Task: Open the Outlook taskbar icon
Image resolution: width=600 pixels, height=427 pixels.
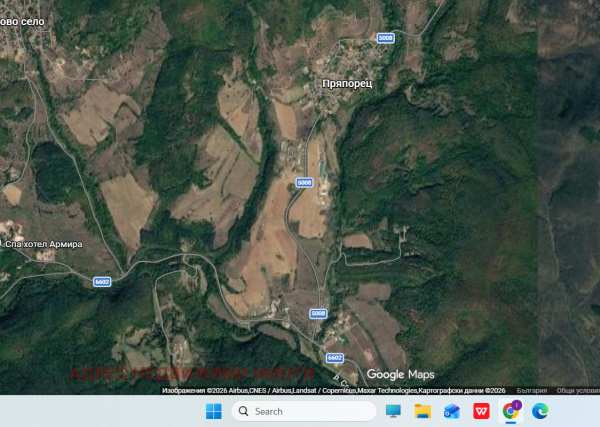Action: tap(452, 411)
